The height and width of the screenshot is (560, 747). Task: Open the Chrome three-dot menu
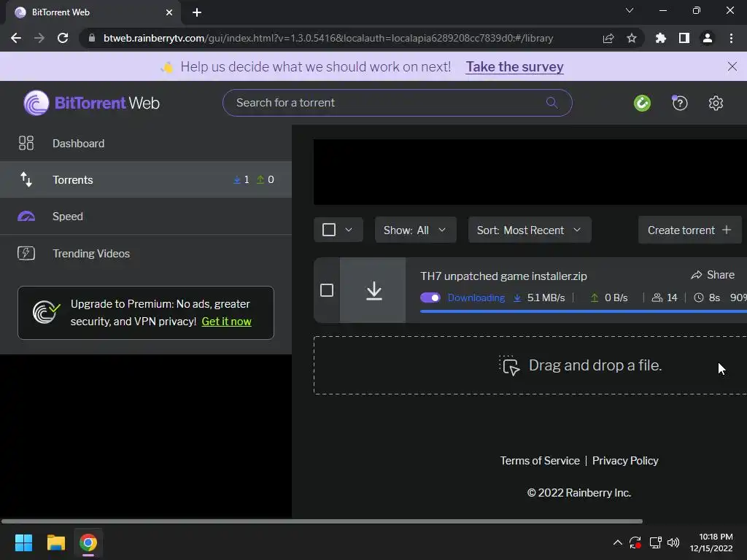pyautogui.click(x=731, y=38)
